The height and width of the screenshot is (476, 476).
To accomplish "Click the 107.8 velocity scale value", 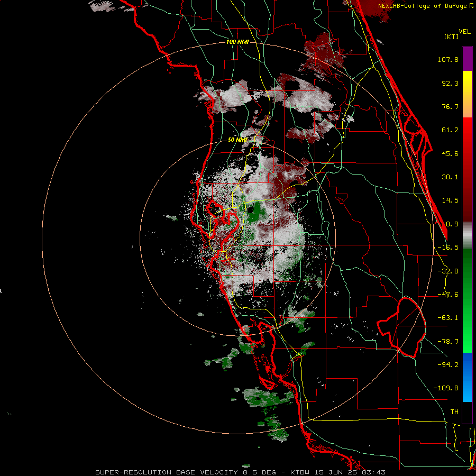I will pyautogui.click(x=448, y=59).
